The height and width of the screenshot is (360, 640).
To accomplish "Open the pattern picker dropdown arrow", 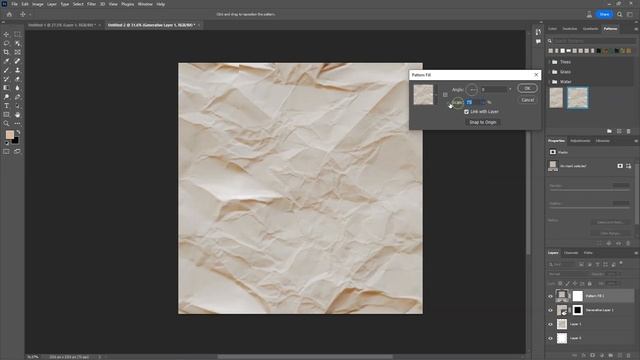I will (436, 95).
